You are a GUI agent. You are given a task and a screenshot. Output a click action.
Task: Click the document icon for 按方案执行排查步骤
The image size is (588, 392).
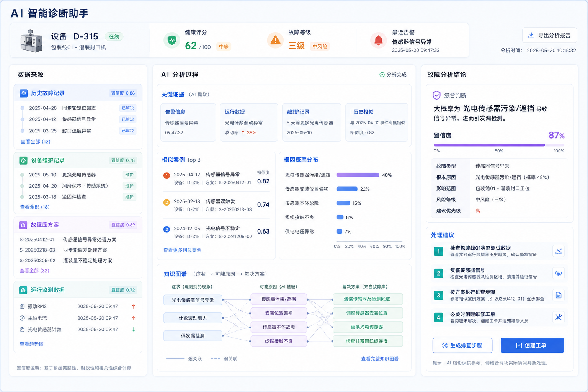pos(559,295)
